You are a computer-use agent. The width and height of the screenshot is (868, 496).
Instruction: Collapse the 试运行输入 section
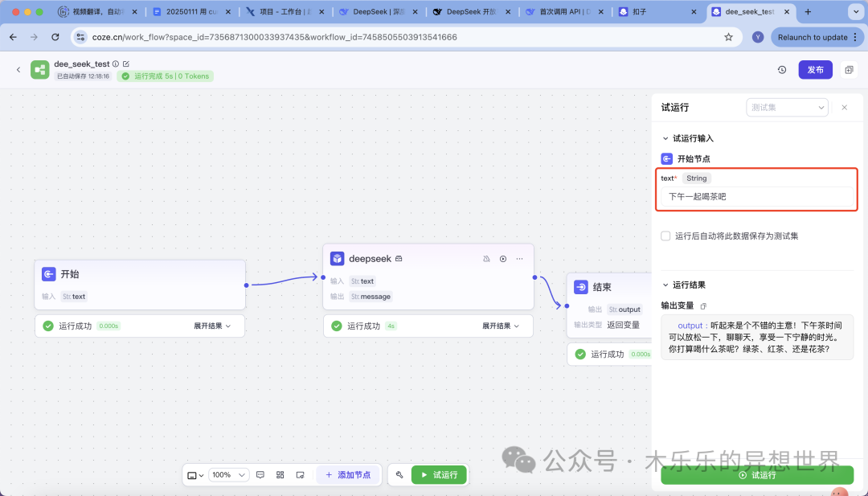665,138
